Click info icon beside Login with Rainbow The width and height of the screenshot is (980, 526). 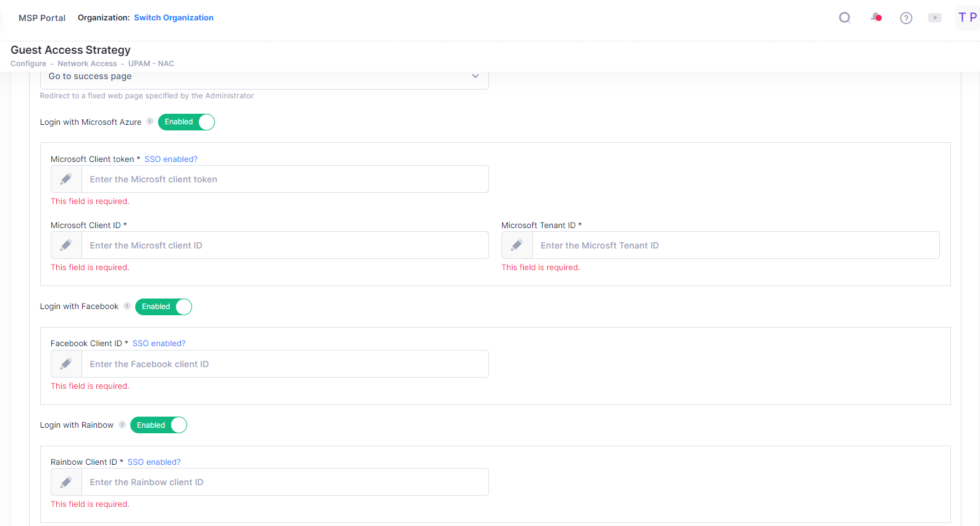click(122, 425)
